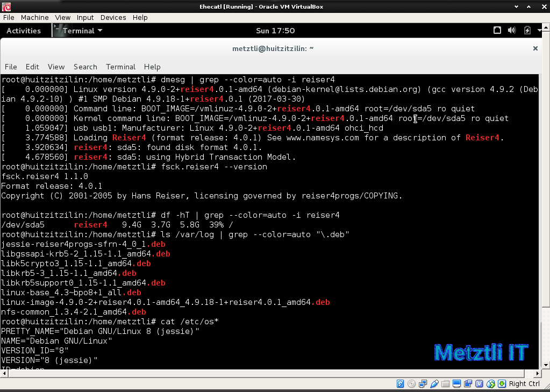Open VirtualBox Devices menu
Image resolution: width=550 pixels, height=392 pixels.
[113, 18]
